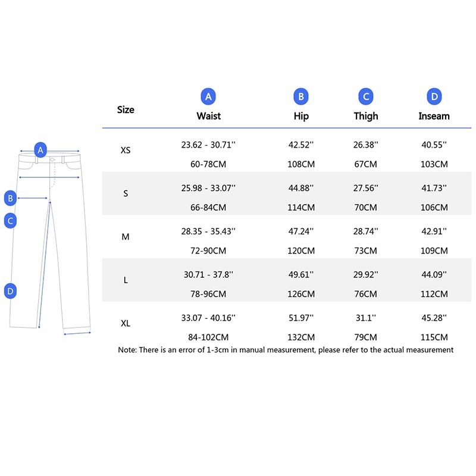The width and height of the screenshot is (476, 476).
Task: Click the L hip value 126CM
Action: (301, 294)
